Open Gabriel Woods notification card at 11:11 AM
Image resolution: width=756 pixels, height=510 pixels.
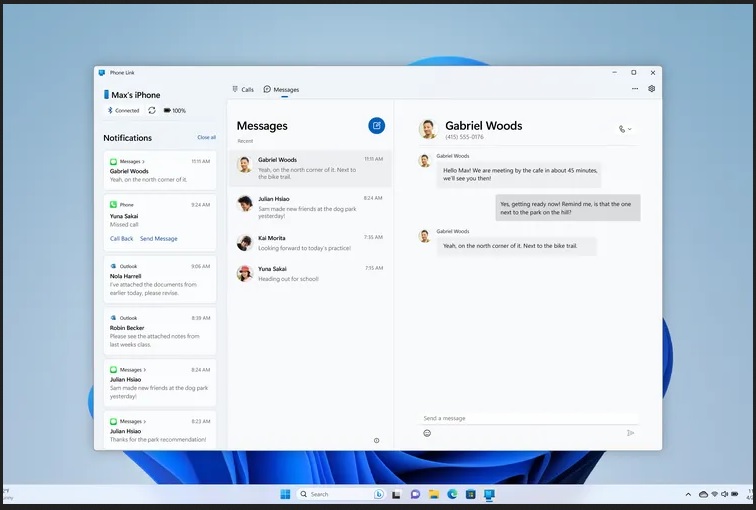[x=160, y=171]
